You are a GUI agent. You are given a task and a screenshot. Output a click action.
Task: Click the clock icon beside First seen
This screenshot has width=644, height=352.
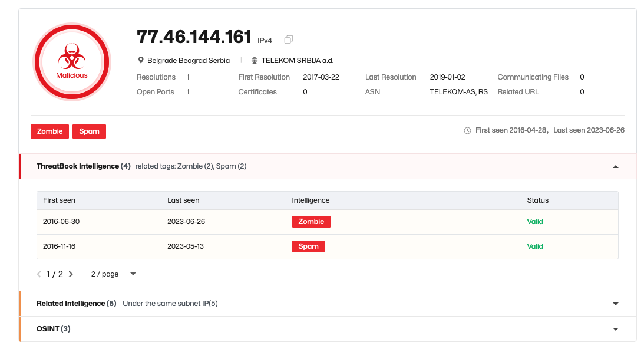(467, 131)
